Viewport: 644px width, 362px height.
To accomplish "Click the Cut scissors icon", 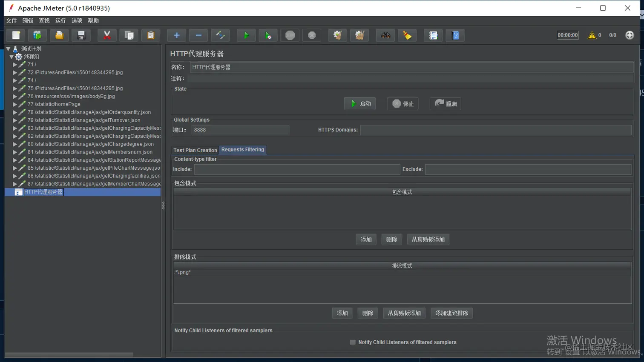I will pyautogui.click(x=107, y=35).
